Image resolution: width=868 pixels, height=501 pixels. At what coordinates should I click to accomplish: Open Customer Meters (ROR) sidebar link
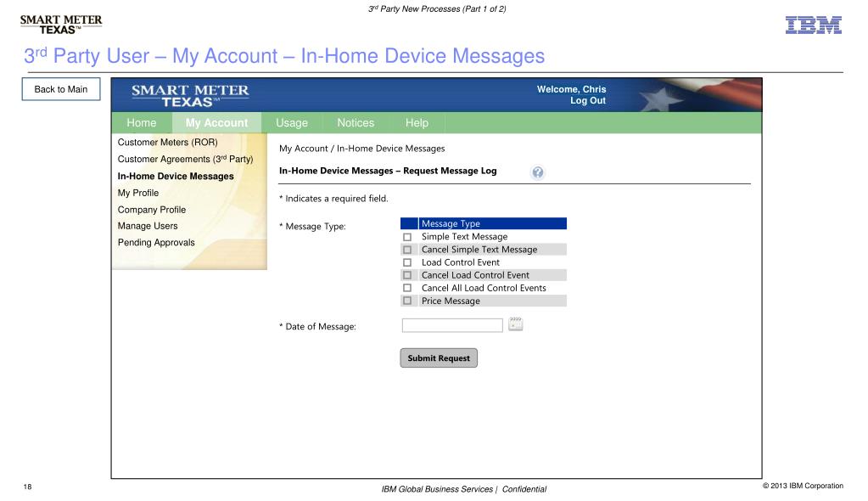click(168, 143)
